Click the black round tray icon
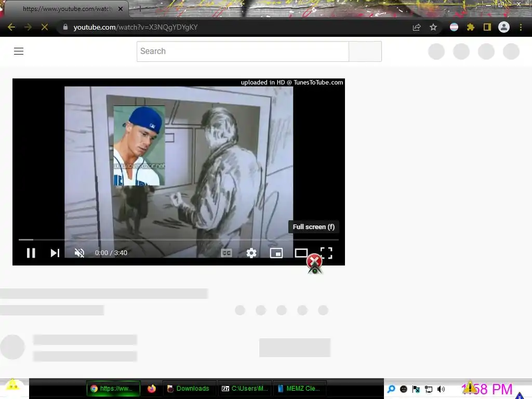The height and width of the screenshot is (399, 532). click(403, 389)
